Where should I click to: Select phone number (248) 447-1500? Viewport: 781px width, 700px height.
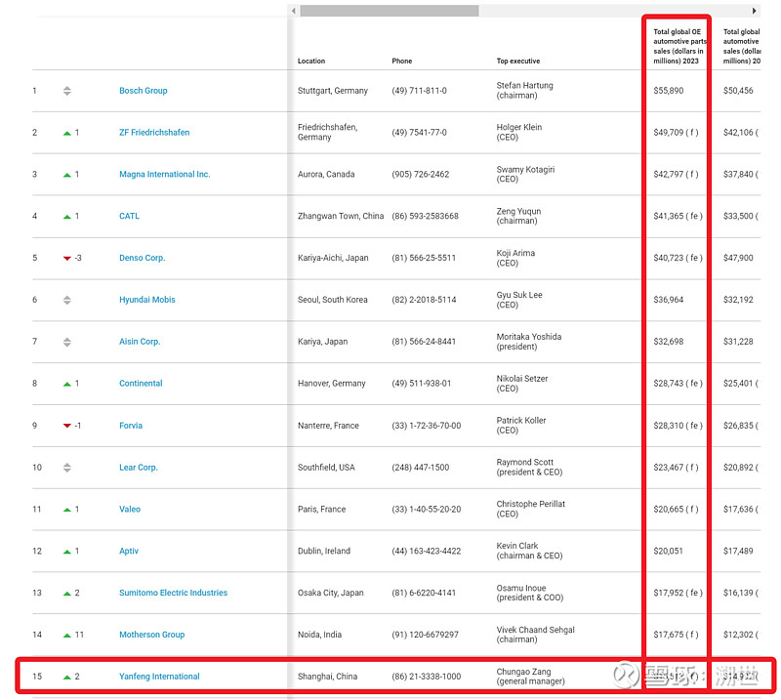(x=421, y=468)
